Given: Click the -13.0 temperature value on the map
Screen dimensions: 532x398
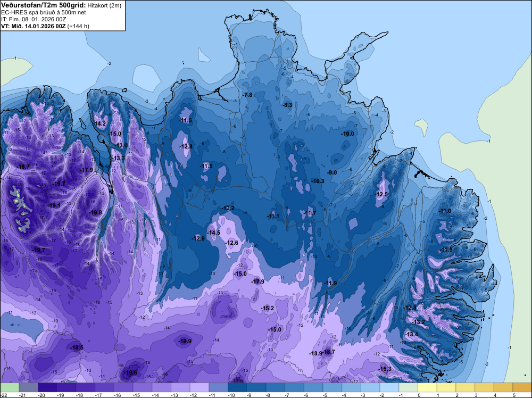Looking at the screenshot, I should tap(120, 145).
